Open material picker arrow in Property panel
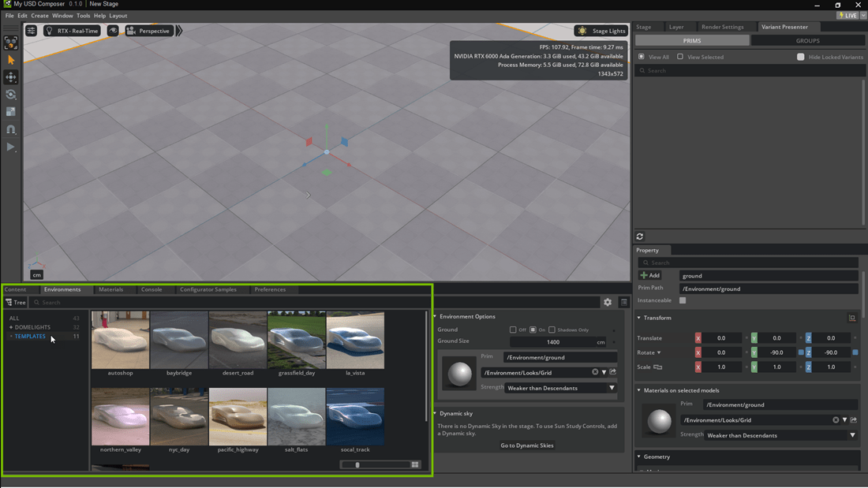 coord(845,420)
